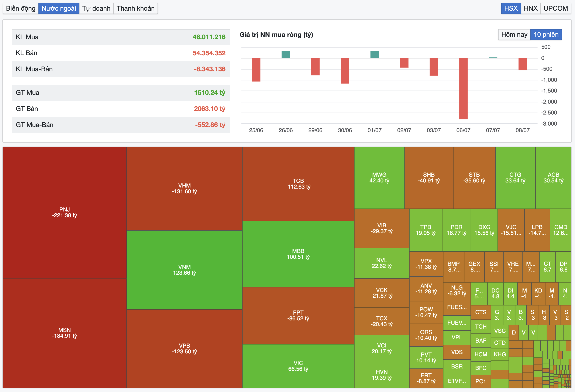Open the GEX treemap tile
The image size is (575, 392).
coord(474,267)
